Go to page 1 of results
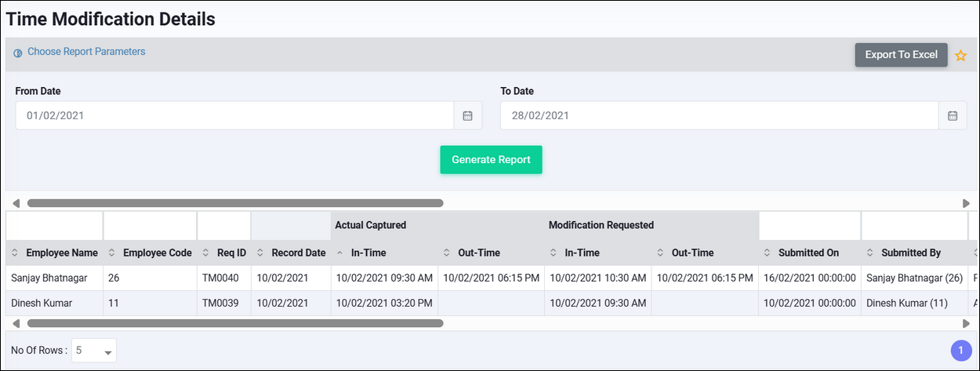Image resolution: width=980 pixels, height=371 pixels. [960, 351]
